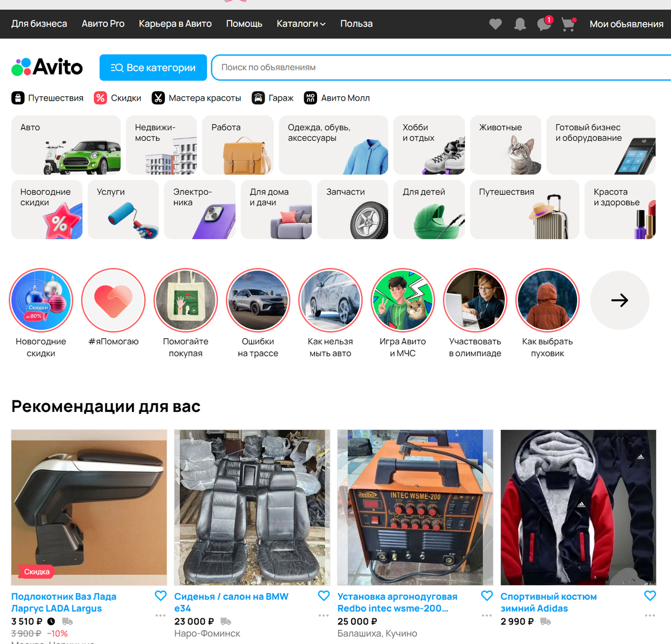View Как выбрать пуховик story
Viewport: 671px width, 644px height.
pyautogui.click(x=547, y=301)
